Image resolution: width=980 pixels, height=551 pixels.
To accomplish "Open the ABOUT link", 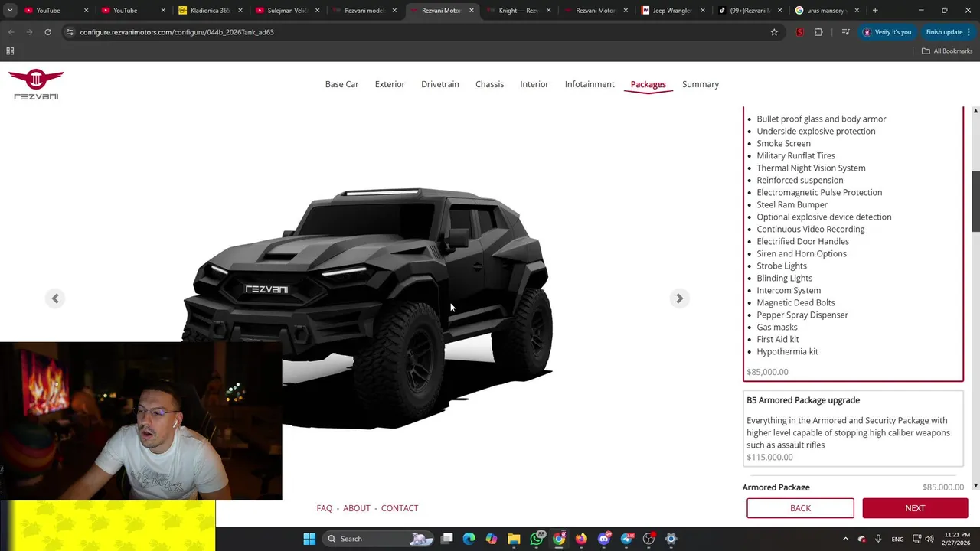I will tap(357, 508).
